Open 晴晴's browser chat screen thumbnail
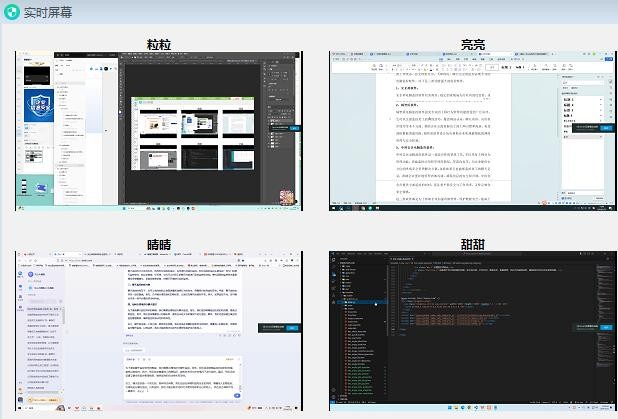Screen dimensions: 618x419 158,332
